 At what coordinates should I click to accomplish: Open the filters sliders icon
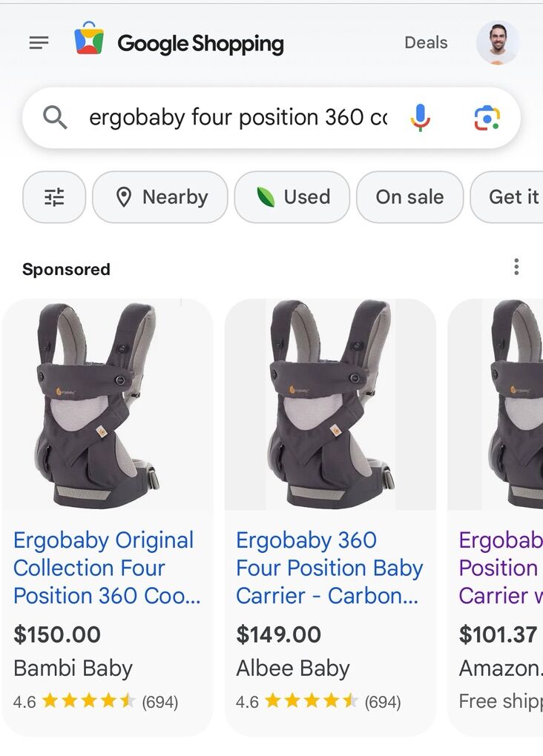[x=54, y=197]
